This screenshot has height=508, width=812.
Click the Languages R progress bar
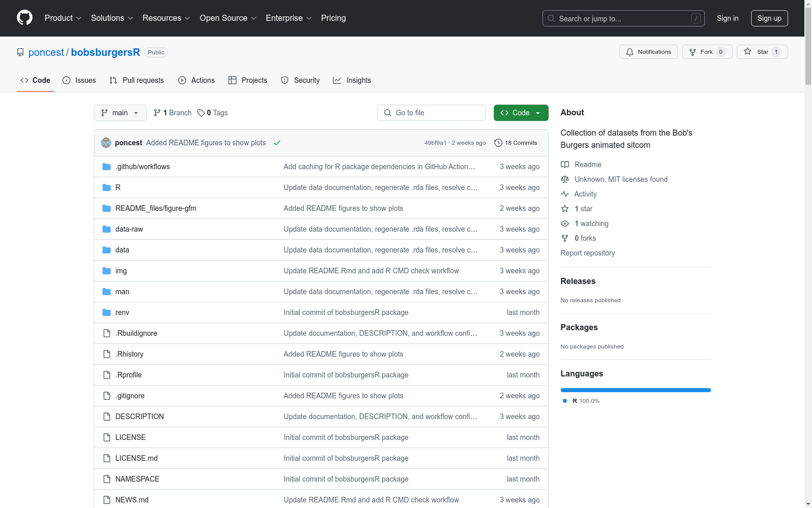(636, 390)
